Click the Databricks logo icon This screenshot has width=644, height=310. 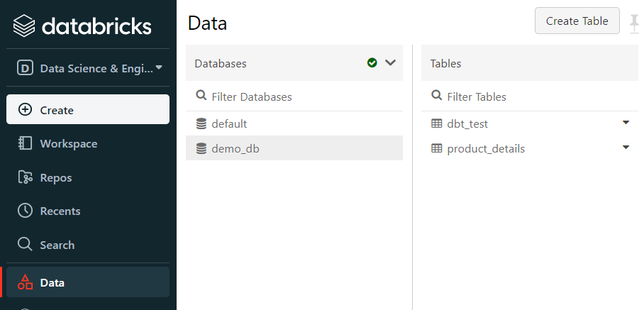pos(24,26)
